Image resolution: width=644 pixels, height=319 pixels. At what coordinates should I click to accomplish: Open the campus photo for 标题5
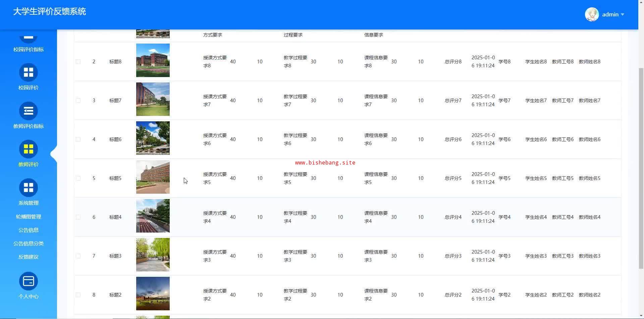153,177
